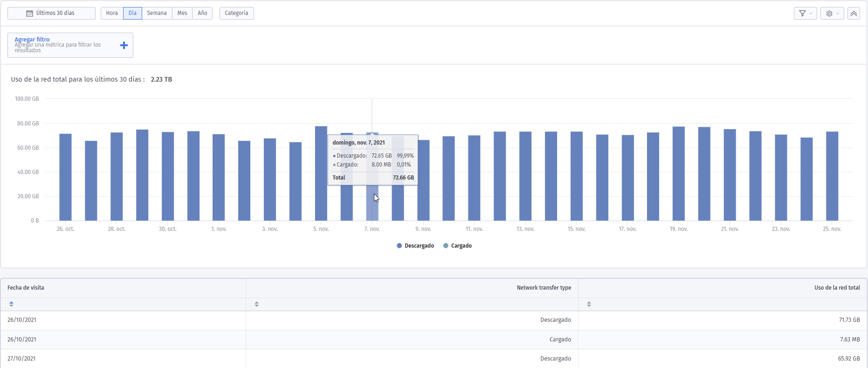This screenshot has height=368, width=868.
Task: Click the bar for 28. oct.
Action: point(117,176)
